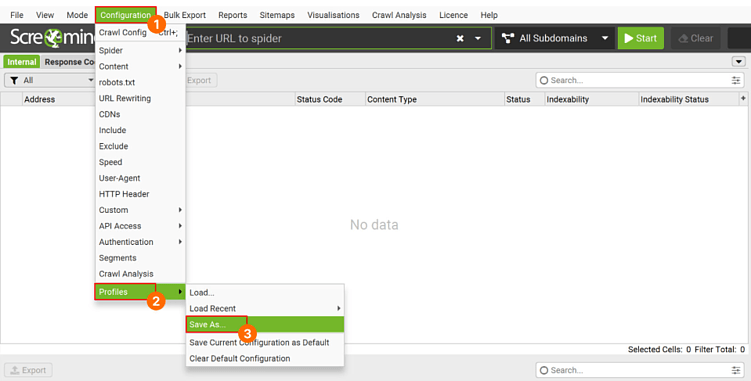Sort by the Status column
The image size is (751, 381).
524,99
